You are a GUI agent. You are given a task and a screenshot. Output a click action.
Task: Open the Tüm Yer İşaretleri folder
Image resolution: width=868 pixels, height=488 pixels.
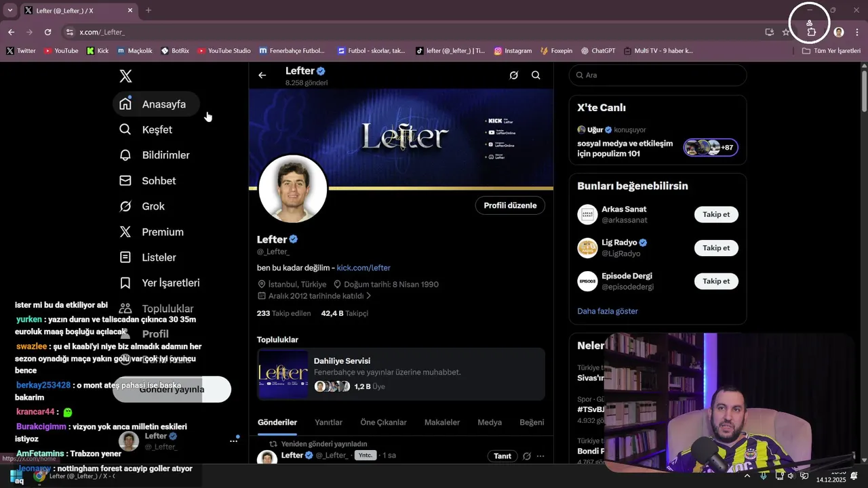831,51
